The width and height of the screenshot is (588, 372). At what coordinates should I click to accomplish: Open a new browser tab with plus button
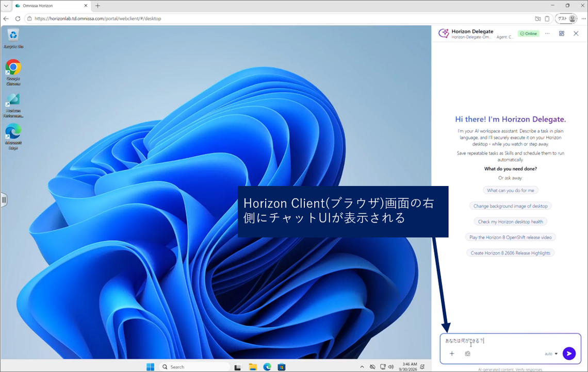click(97, 6)
